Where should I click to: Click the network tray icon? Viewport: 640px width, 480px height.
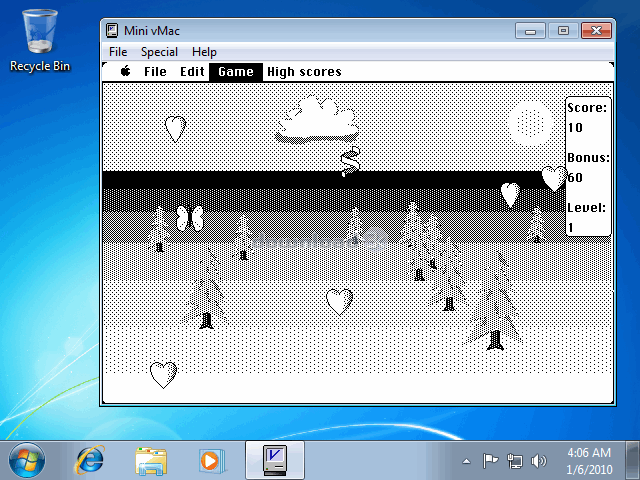(514, 461)
